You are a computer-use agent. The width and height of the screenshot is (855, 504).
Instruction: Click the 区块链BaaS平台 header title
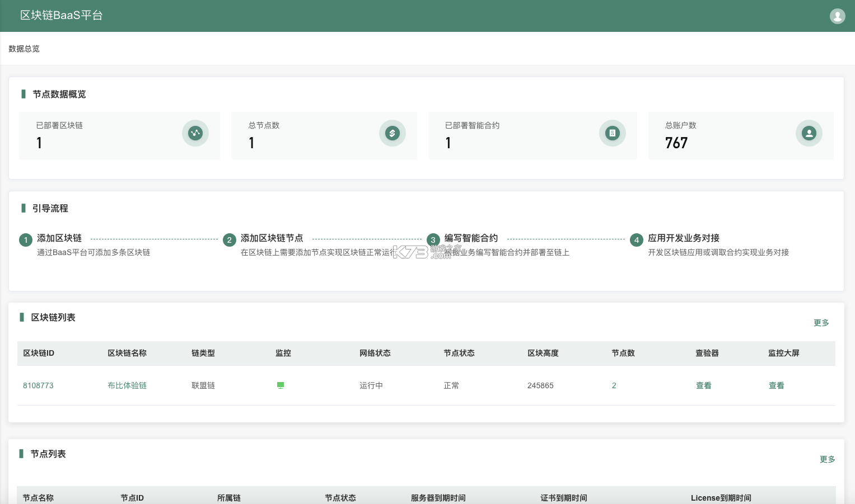[62, 16]
